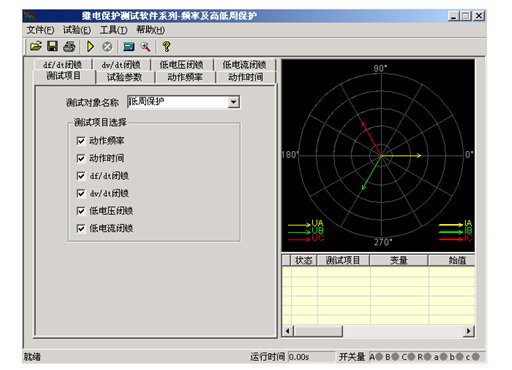The width and height of the screenshot is (512, 370).
Task: Click the open file folder icon
Action: 36,46
